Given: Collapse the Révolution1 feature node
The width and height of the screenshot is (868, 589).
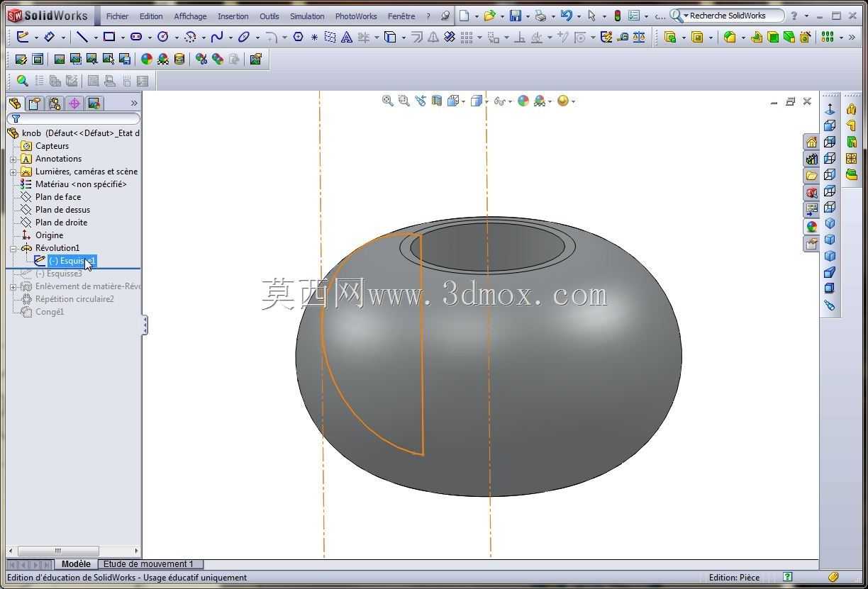Looking at the screenshot, I should tap(13, 248).
